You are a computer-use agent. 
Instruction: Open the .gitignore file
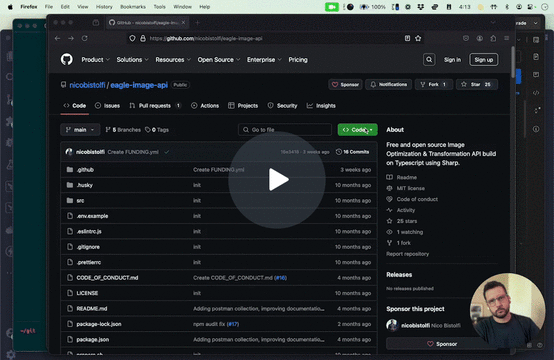[x=88, y=247]
